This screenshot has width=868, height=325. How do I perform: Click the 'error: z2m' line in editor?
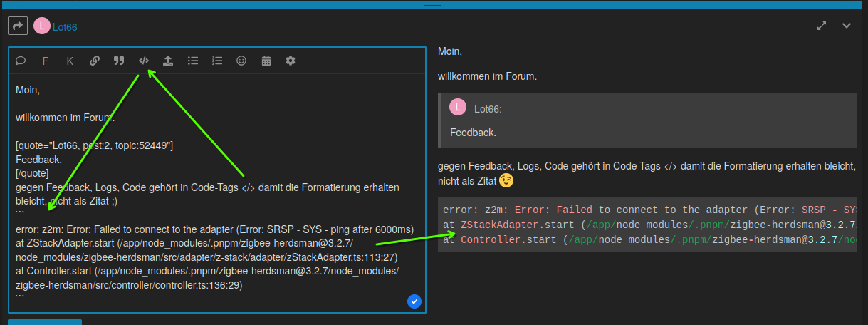pyautogui.click(x=214, y=229)
